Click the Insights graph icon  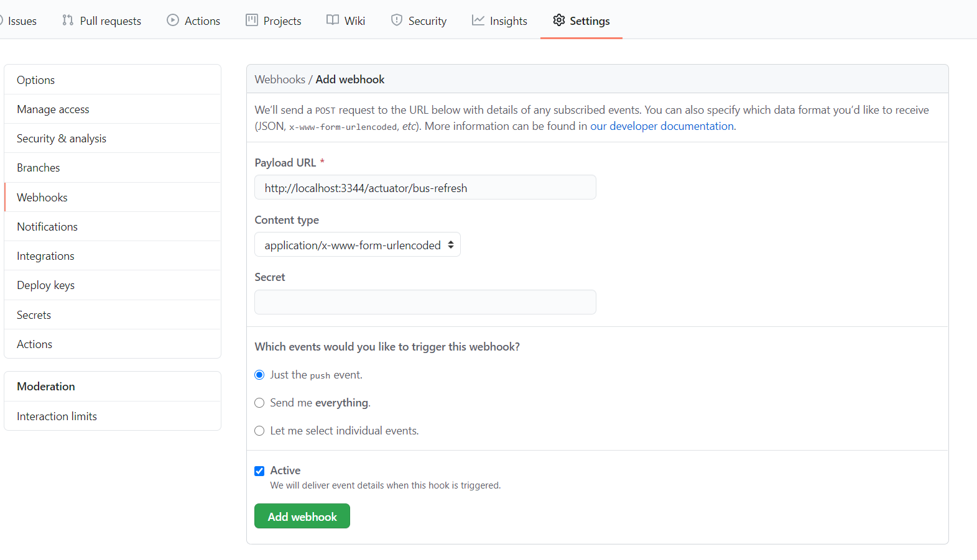tap(478, 21)
